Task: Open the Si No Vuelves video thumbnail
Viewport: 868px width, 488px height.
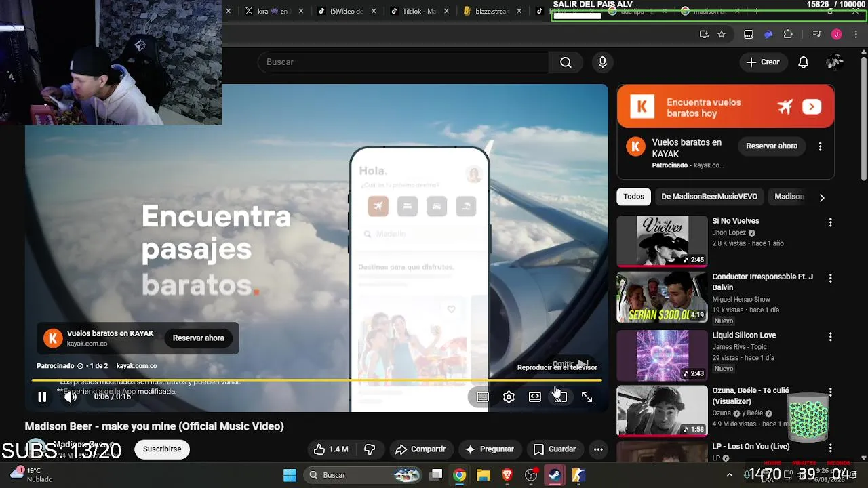Action: 662,241
